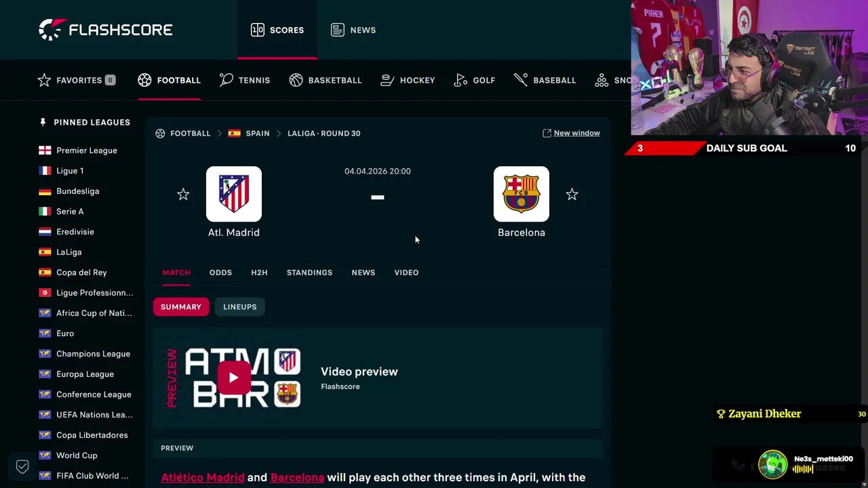Click the England flag next to Premier League
The height and width of the screenshot is (488, 868).
(x=45, y=150)
